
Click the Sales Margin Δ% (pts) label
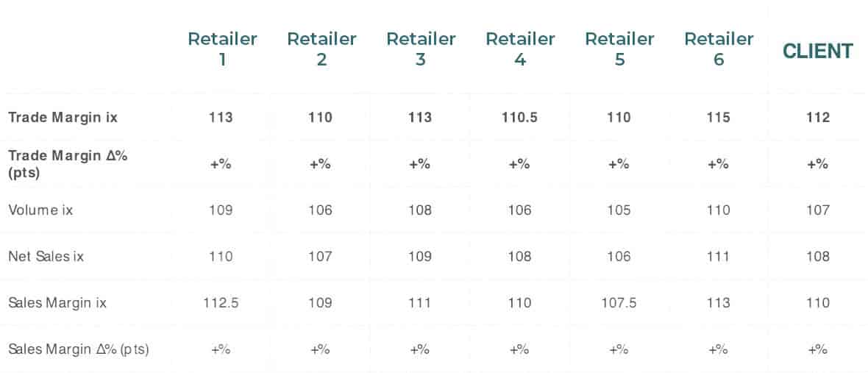pyautogui.click(x=79, y=349)
